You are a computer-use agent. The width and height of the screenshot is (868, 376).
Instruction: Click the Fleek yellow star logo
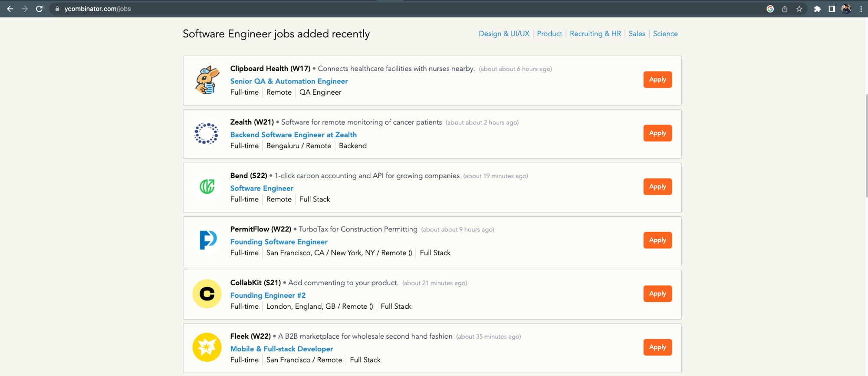tap(207, 347)
